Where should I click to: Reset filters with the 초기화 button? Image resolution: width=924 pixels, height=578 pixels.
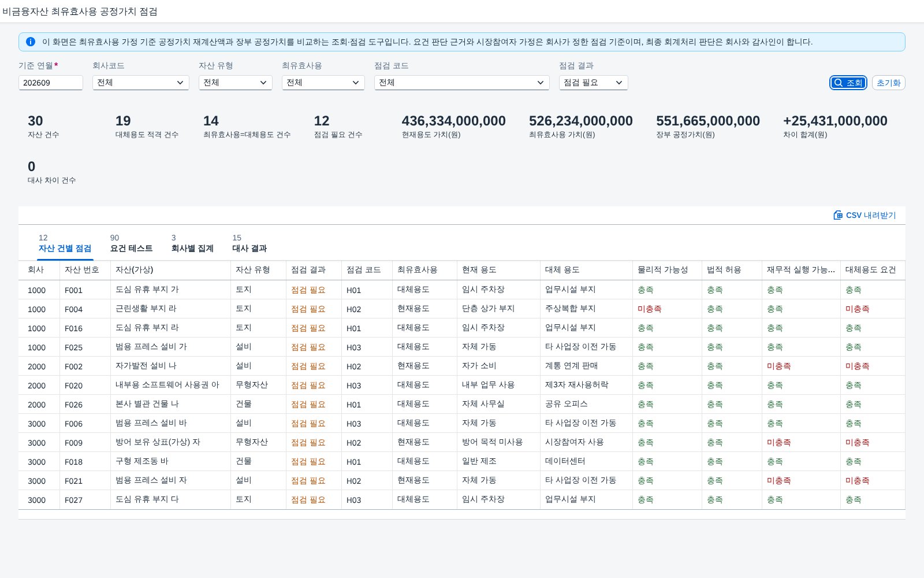pyautogui.click(x=888, y=83)
